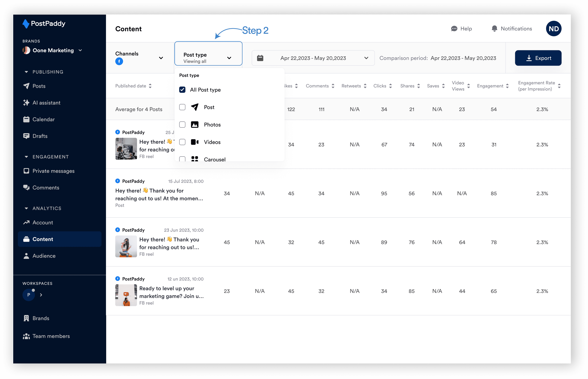Uncheck the All Post type checkbox

[182, 90]
